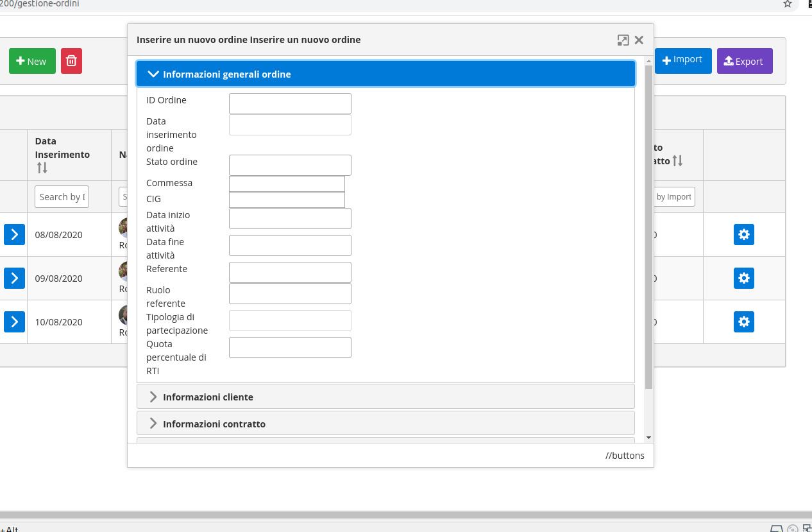The image size is (812, 532).
Task: Expand the Informazioni cliente section
Action: pyautogui.click(x=385, y=397)
